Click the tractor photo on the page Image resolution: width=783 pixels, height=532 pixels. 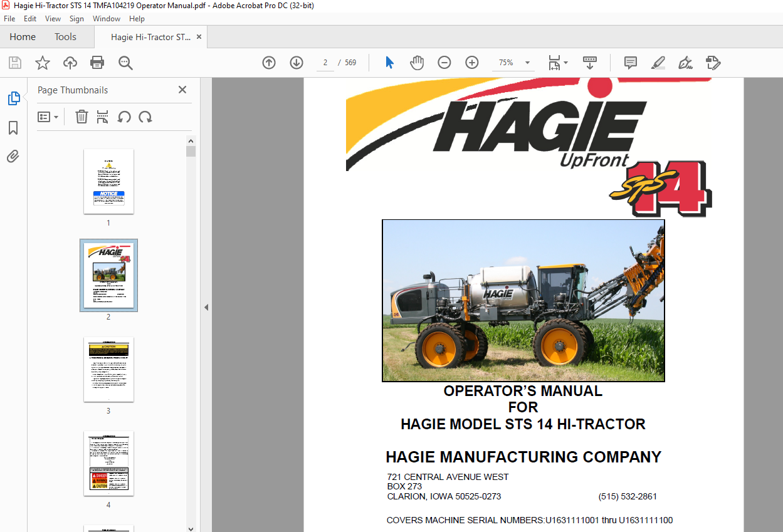coord(523,300)
